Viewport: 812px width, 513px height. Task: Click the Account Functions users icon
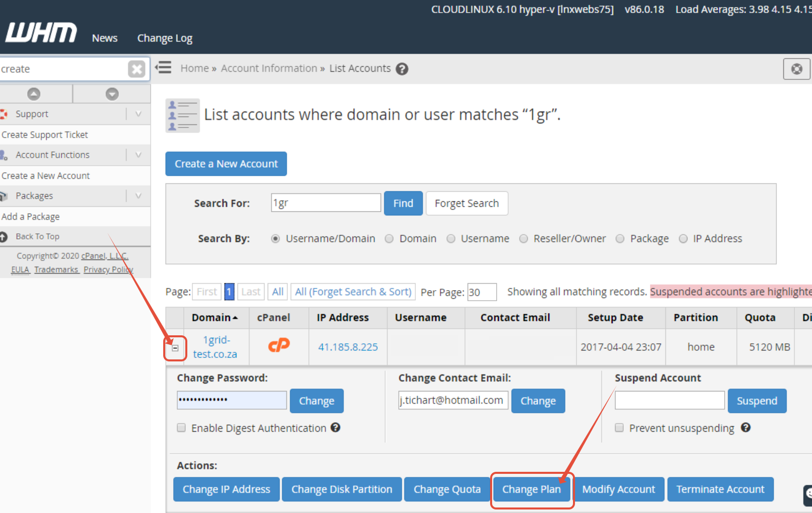4,155
